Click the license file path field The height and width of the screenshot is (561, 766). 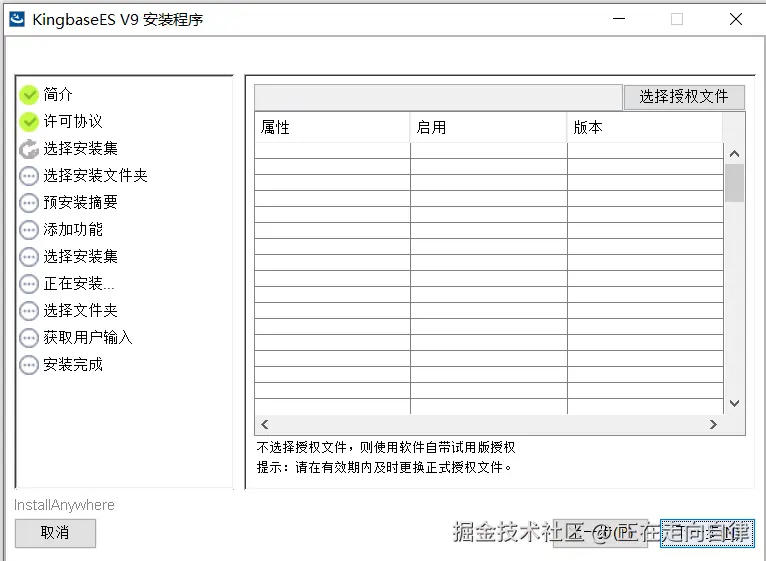(438, 97)
